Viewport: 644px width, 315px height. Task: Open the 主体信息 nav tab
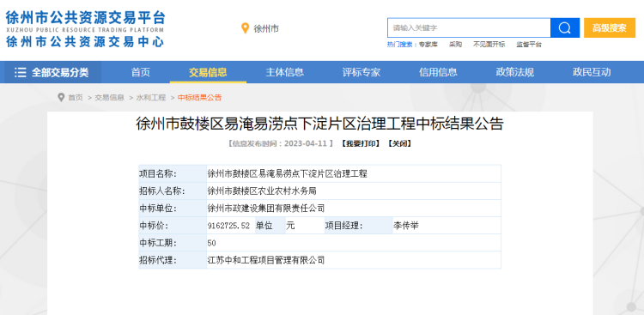tap(284, 72)
